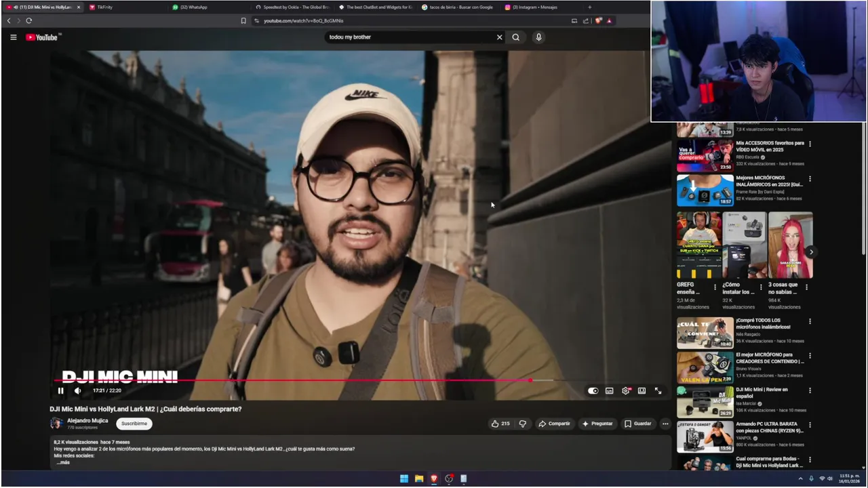Open Alejandro Mujica channel avatar

tap(56, 424)
